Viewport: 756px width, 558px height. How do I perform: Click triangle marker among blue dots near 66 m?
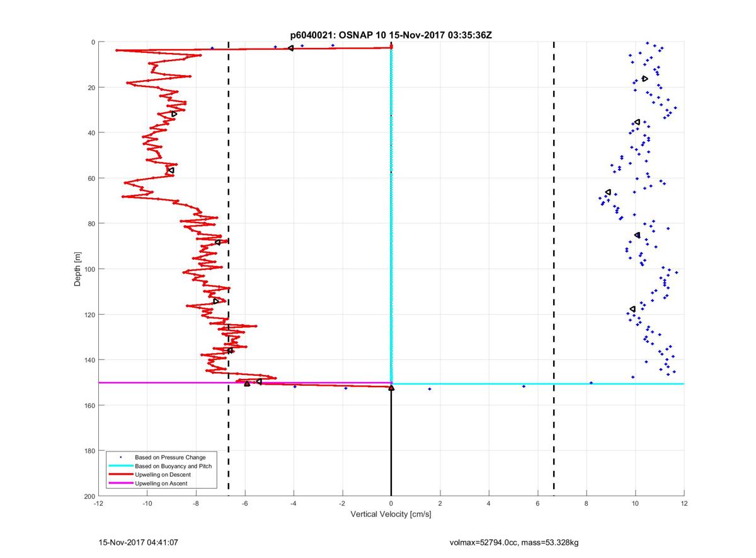(608, 192)
